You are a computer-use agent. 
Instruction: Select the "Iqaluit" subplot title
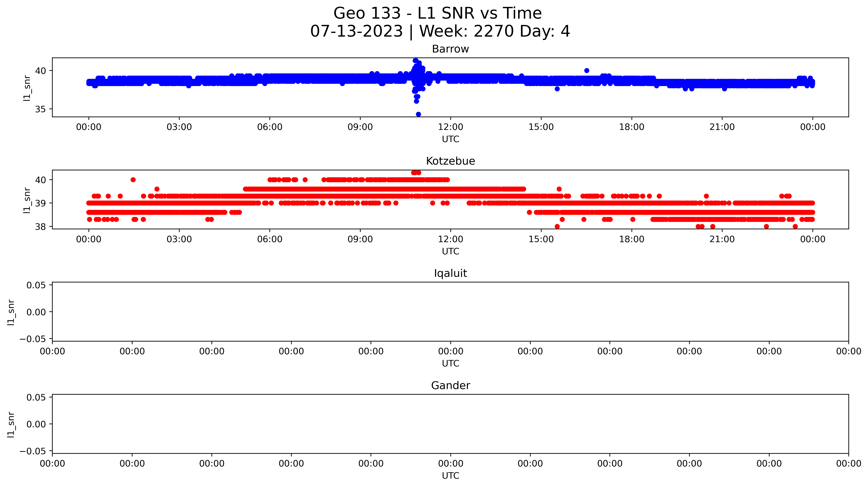450,273
